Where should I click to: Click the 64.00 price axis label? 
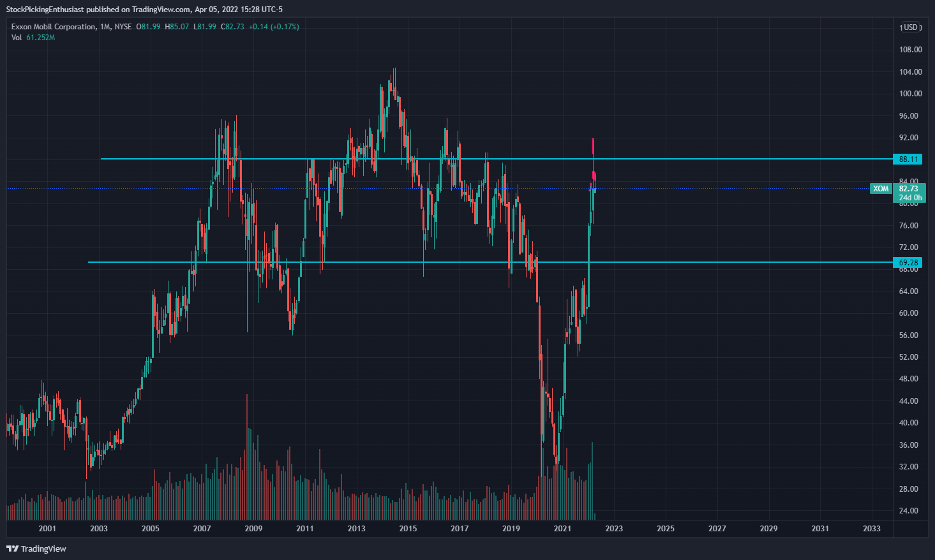point(909,291)
